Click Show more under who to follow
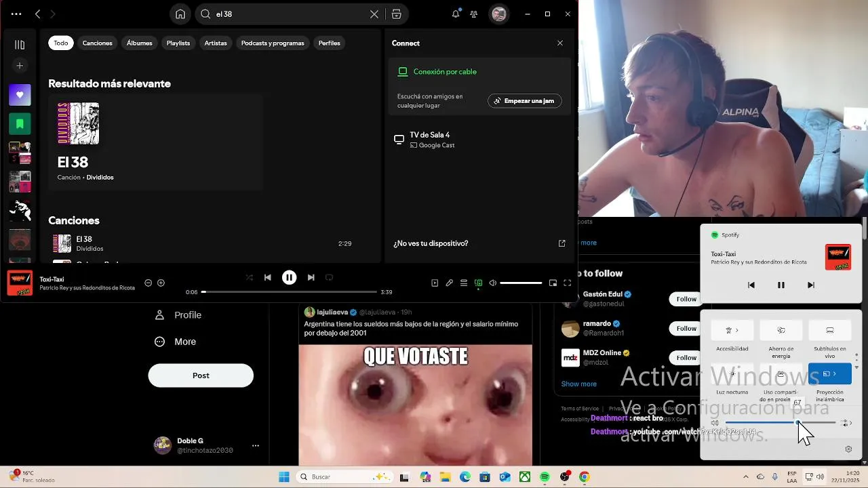Viewport: 868px width, 488px height. pyautogui.click(x=578, y=384)
